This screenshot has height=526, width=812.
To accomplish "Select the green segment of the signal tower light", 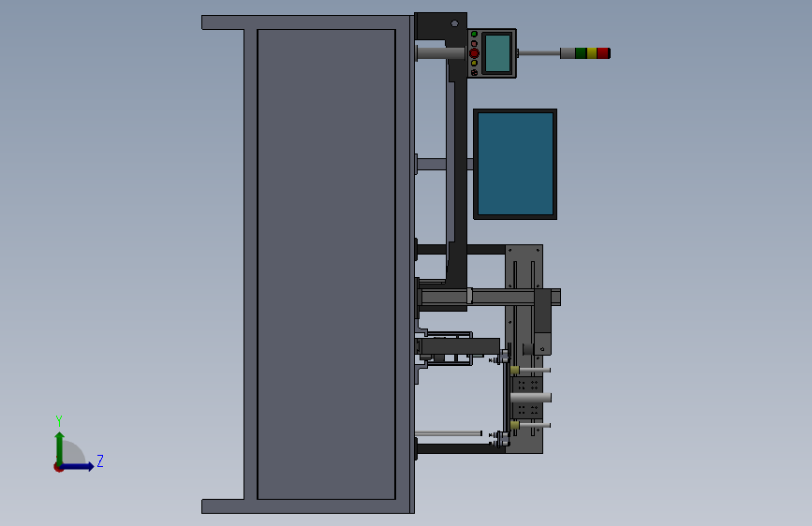I will (581, 52).
